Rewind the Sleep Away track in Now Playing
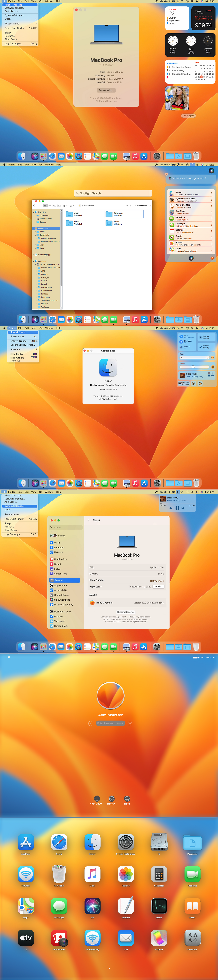The height and width of the screenshot is (980, 218). click(x=171, y=508)
